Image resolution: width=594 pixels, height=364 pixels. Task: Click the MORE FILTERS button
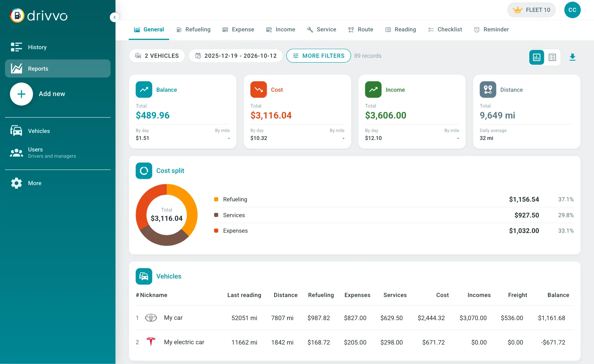tap(318, 56)
